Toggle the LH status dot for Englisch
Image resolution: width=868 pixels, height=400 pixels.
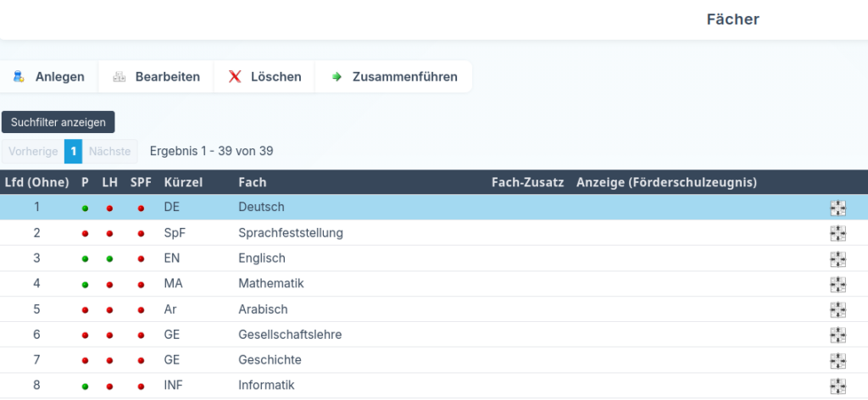coord(109,258)
